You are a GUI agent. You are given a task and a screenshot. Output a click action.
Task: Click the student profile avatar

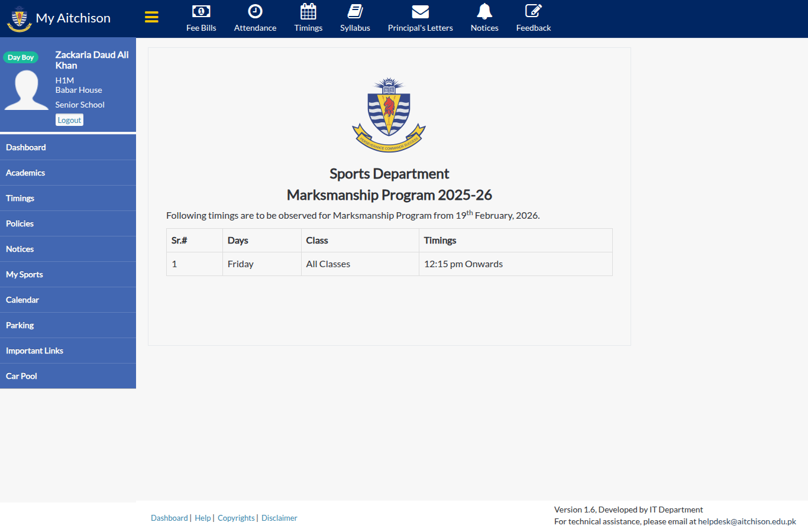click(27, 90)
